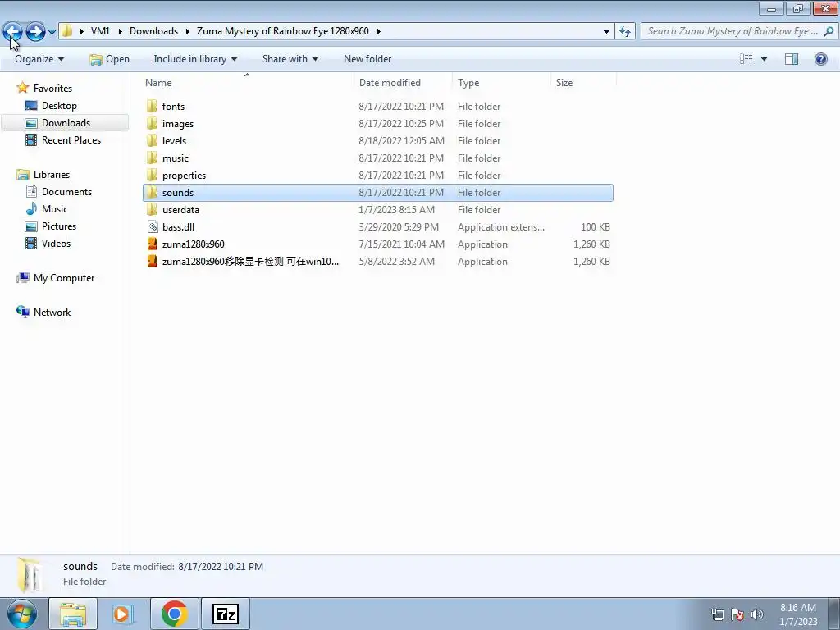This screenshot has height=630, width=840.
Task: Launch Windows Media Player from taskbar
Action: tap(123, 614)
